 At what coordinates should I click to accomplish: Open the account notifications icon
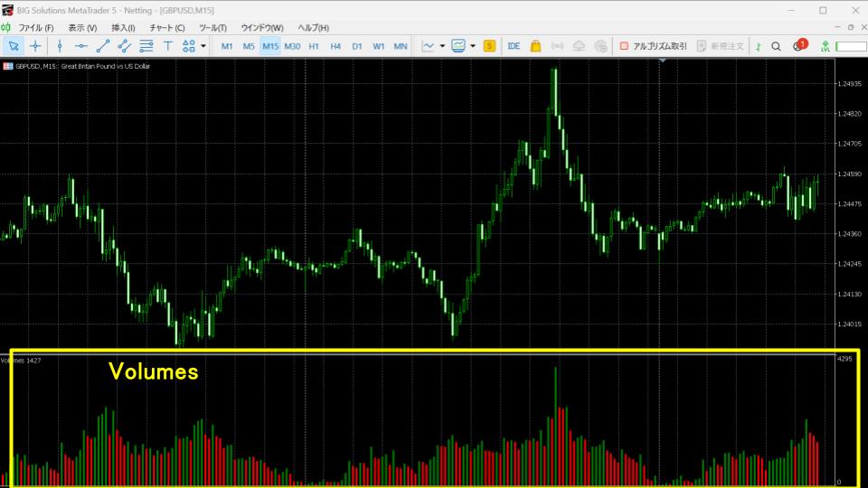pyautogui.click(x=798, y=46)
